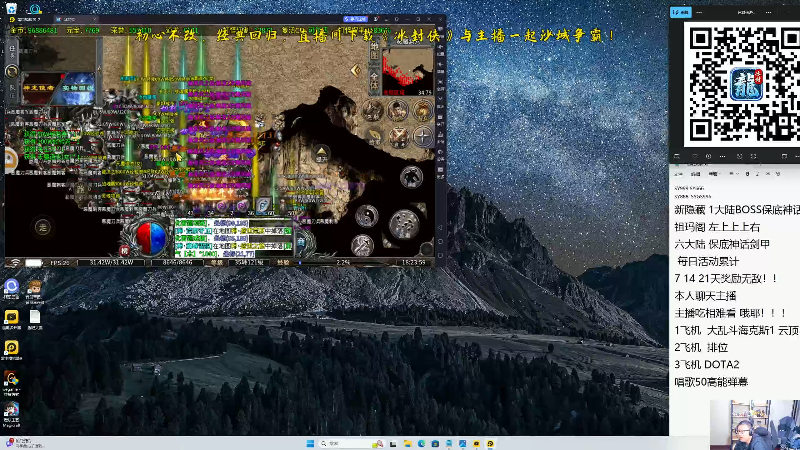This screenshot has width=800, height=450.
Task: Click the blue button in emulator title bar
Action: point(355,19)
